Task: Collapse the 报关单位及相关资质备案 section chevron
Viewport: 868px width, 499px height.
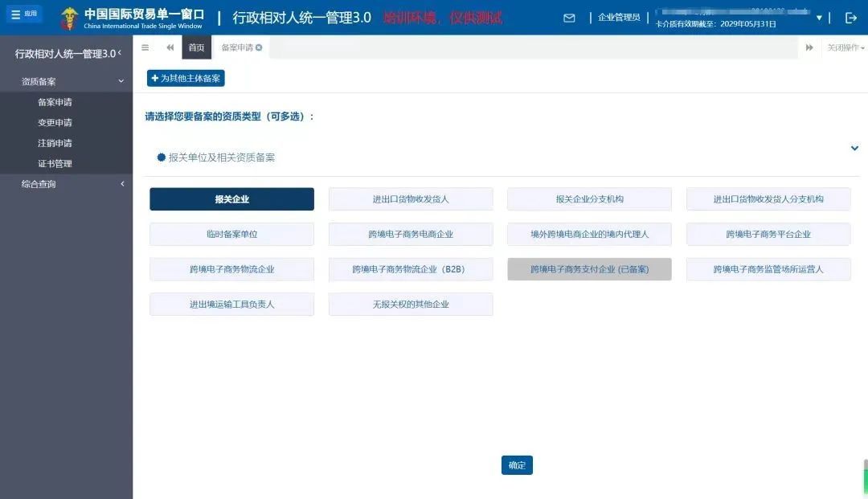Action: tap(854, 149)
